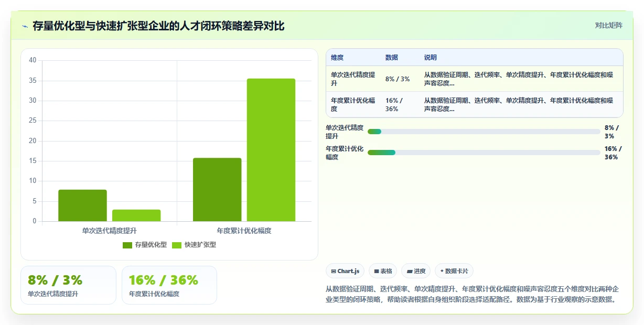The height and width of the screenshot is (325, 644).
Task: Select the 表格 tag chip
Action: [x=383, y=271]
